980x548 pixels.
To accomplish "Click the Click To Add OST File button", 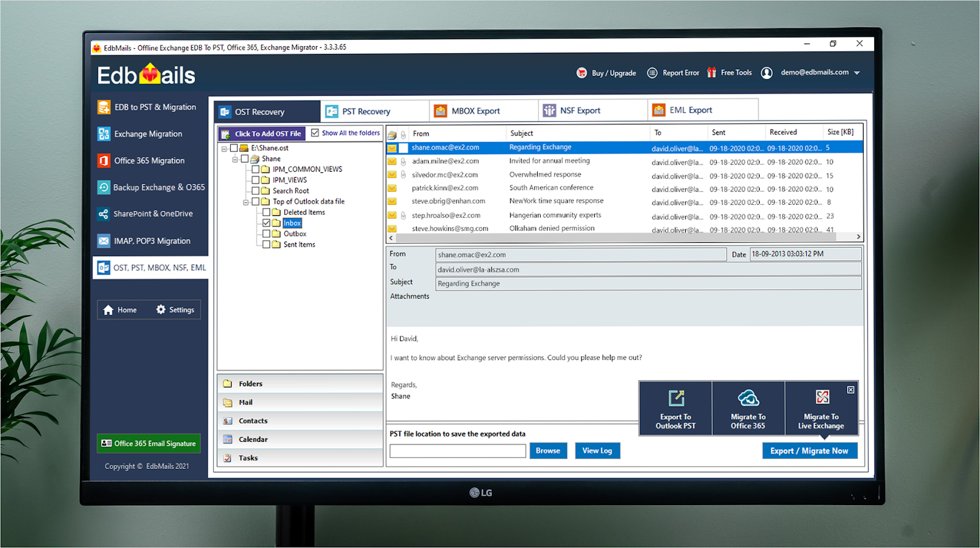I will coord(262,134).
